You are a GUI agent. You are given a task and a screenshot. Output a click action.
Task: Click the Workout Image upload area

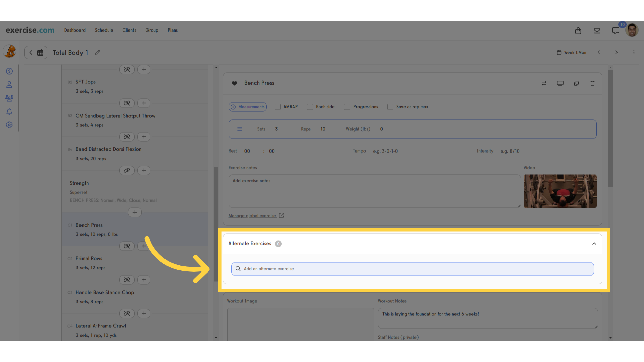[x=301, y=324]
